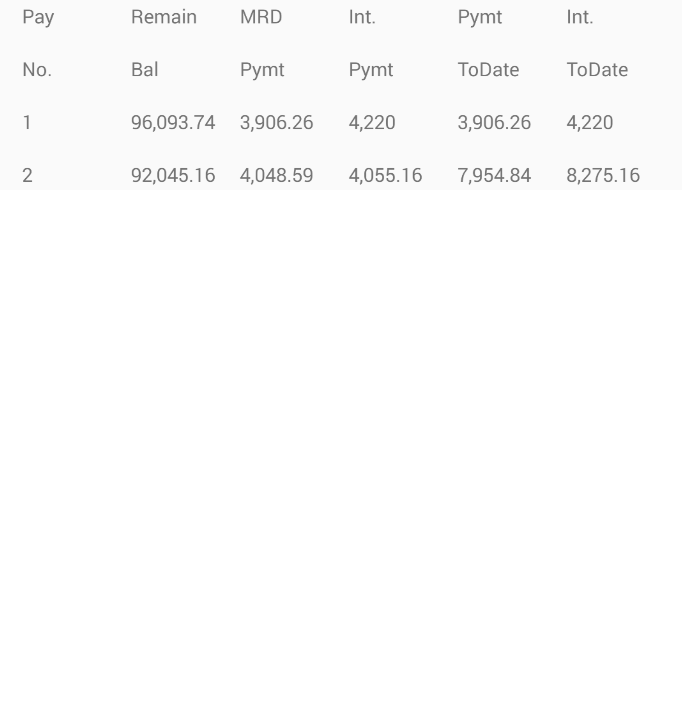Image resolution: width=682 pixels, height=716 pixels.
Task: Click MRD payment 4,048.59
Action: click(276, 175)
